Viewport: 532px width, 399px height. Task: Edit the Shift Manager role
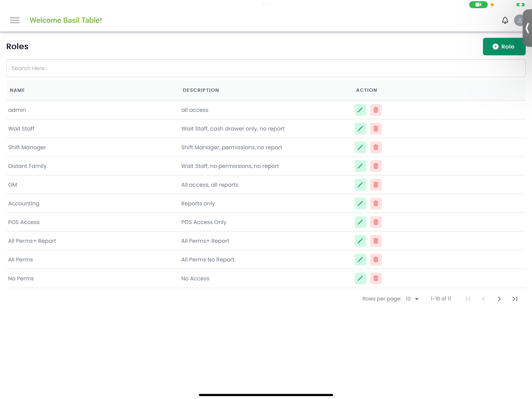360,147
